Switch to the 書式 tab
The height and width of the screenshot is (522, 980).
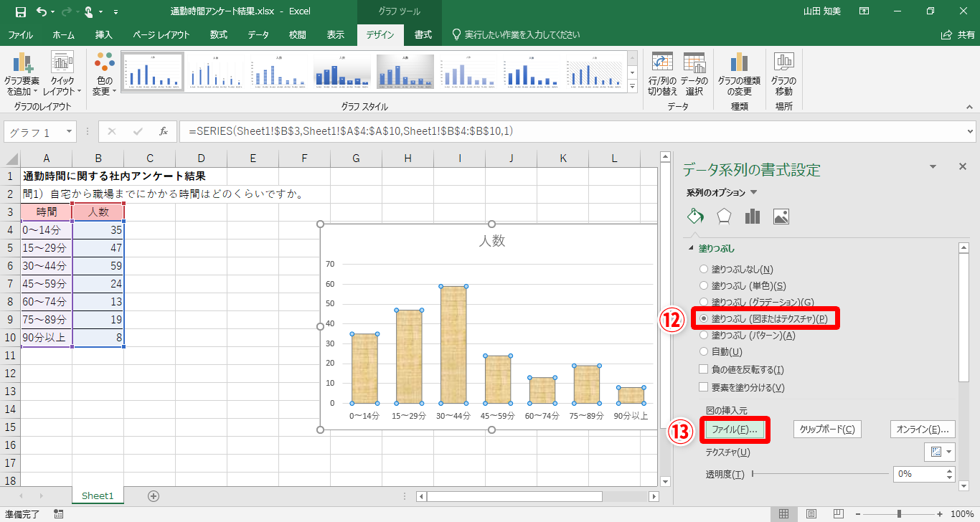[423, 34]
